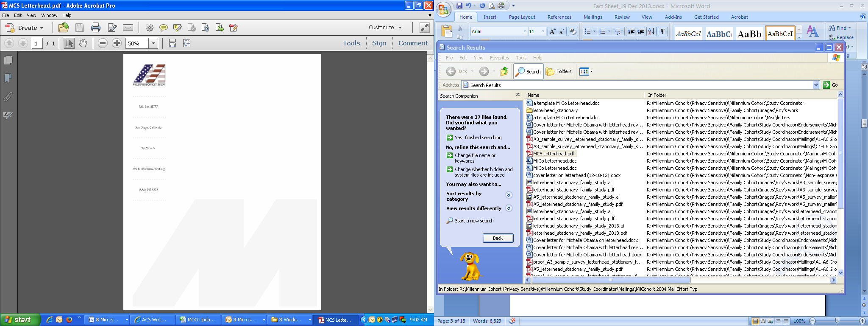868x326 pixels.
Task: Open the Bookmarks panel in Acrobat
Action: coord(8,79)
